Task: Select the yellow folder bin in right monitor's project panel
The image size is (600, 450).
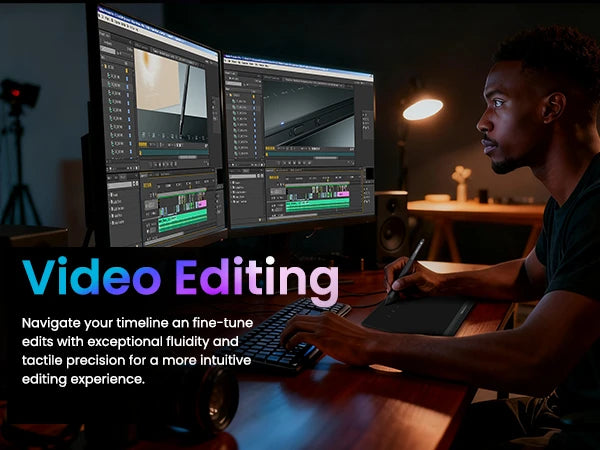Action: point(230,94)
